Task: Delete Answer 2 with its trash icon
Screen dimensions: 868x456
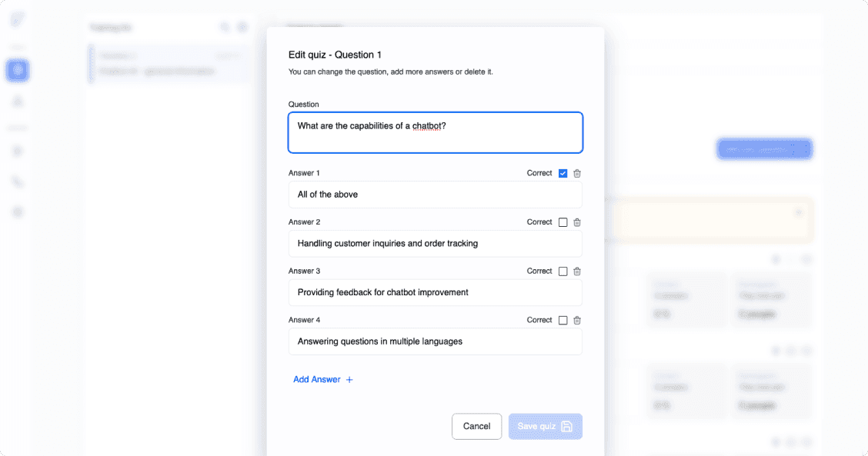Action: (x=577, y=222)
